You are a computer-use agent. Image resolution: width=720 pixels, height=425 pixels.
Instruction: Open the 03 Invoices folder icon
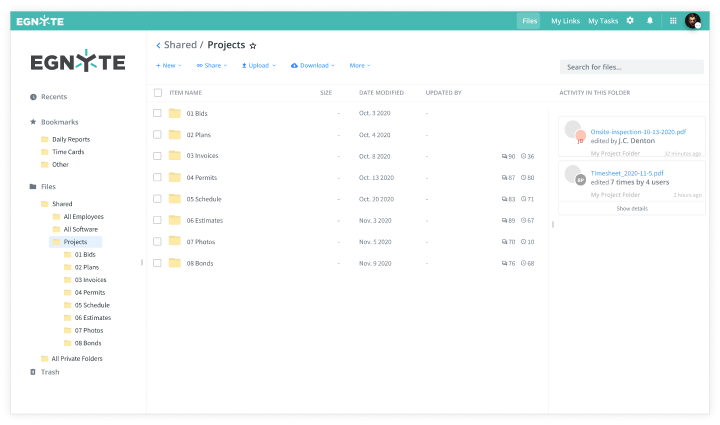coord(174,156)
